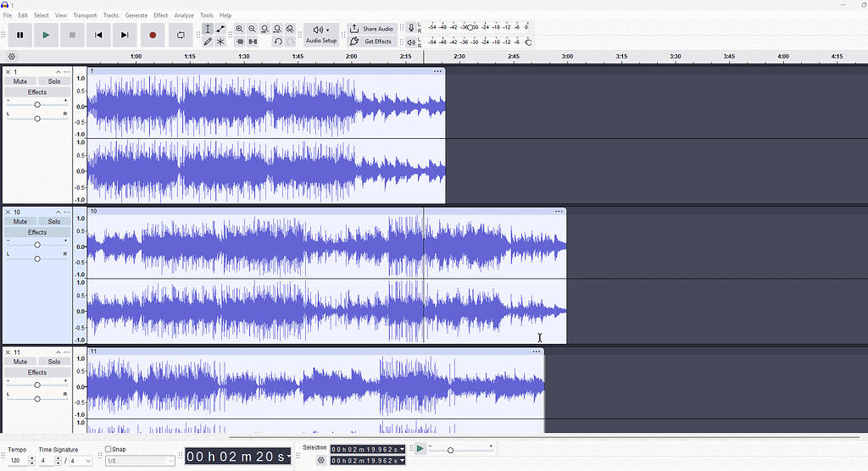Solo track 1

click(54, 81)
